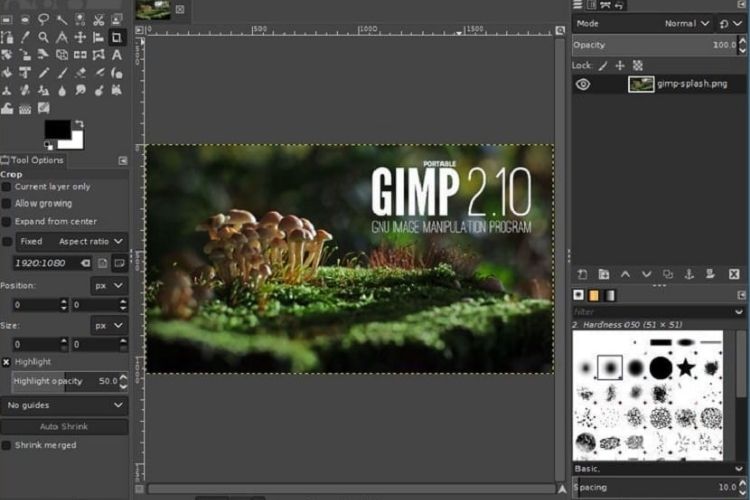The width and height of the screenshot is (750, 500).
Task: Toggle lock pixels brush icon
Action: click(603, 66)
